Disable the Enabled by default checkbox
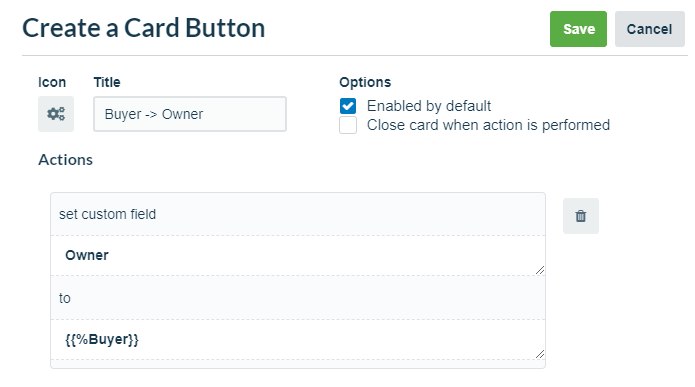The width and height of the screenshot is (695, 387). pyautogui.click(x=348, y=106)
